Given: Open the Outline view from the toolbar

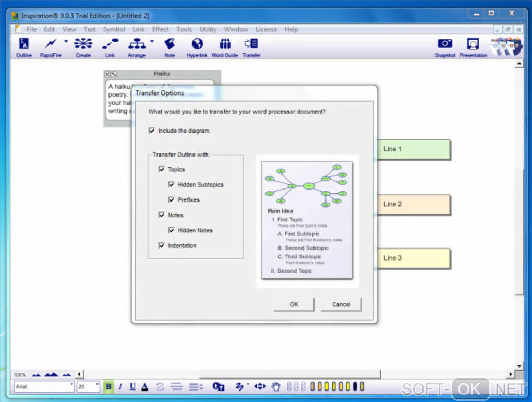Looking at the screenshot, I should click(x=24, y=47).
